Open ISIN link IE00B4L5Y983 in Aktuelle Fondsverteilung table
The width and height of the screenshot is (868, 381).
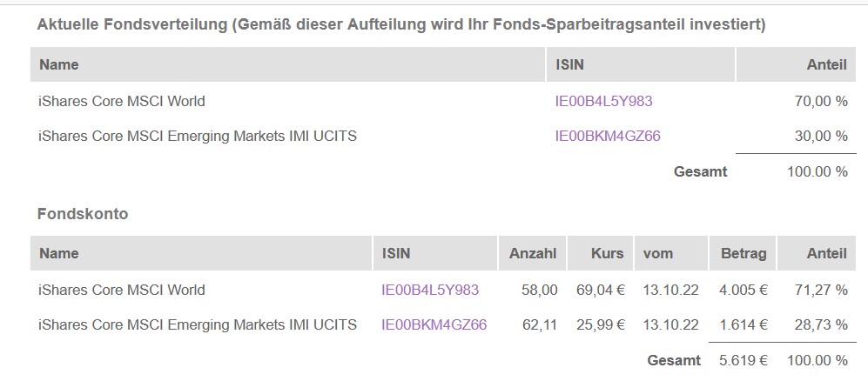[x=603, y=101]
